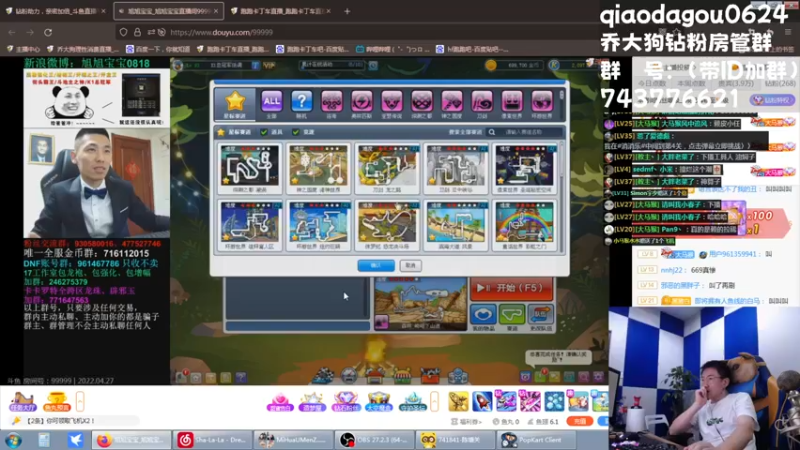Select the gold star favorites track category
The height and width of the screenshot is (450, 800).
coord(235,104)
